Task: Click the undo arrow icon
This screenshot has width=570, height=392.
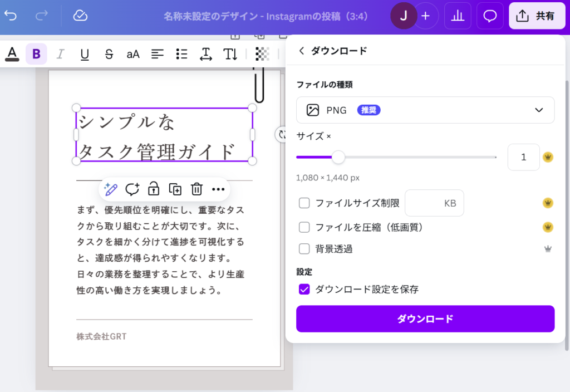Action: point(11,16)
